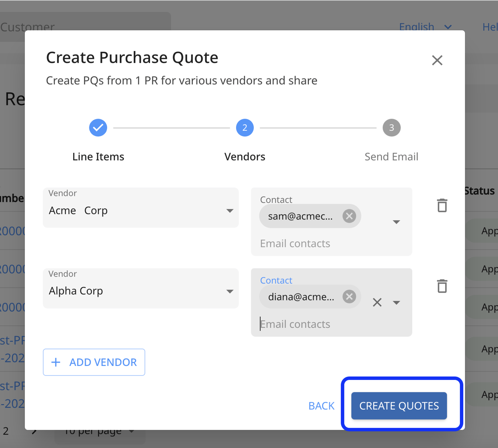
Task: Expand the contact dropdown for Acme Corp
Action: pyautogui.click(x=396, y=222)
